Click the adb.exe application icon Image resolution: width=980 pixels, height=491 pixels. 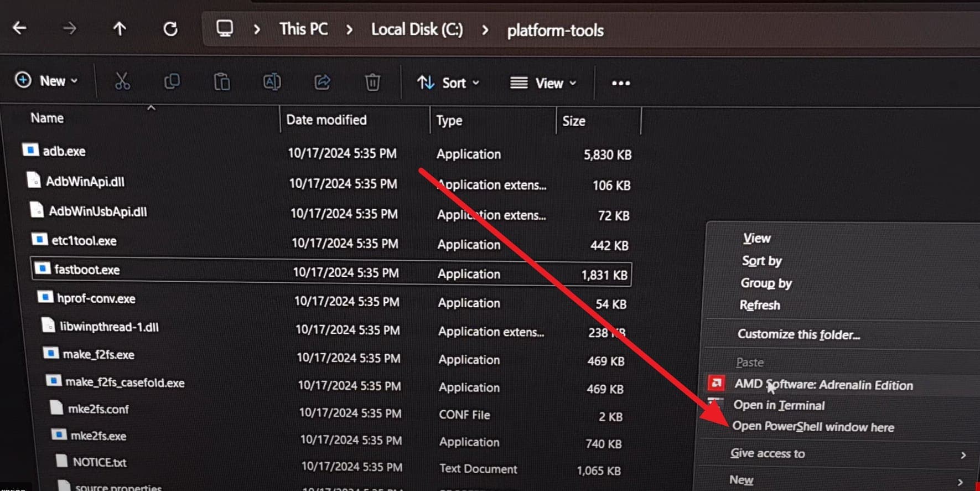(30, 150)
